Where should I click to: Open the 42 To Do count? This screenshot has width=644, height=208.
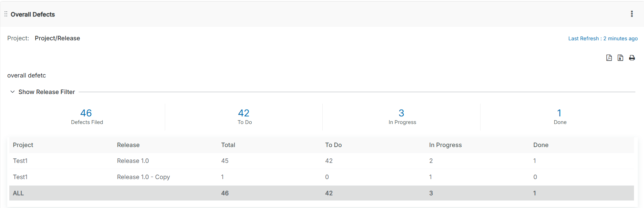(x=244, y=113)
